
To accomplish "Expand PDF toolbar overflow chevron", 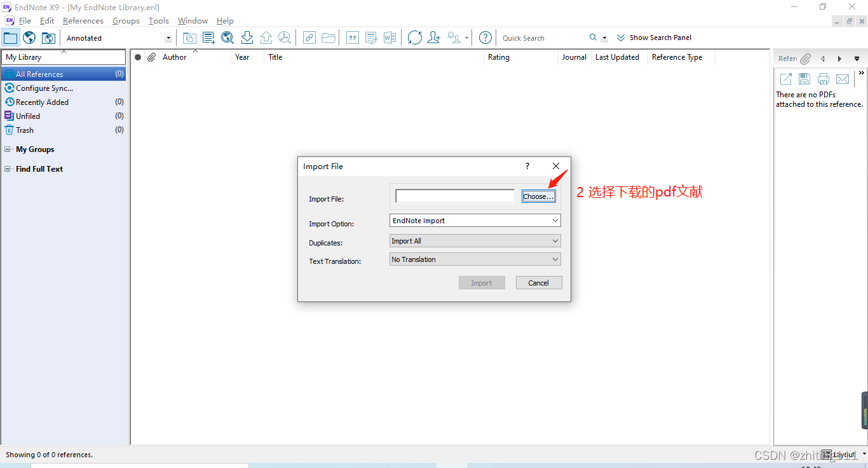I will pyautogui.click(x=862, y=73).
